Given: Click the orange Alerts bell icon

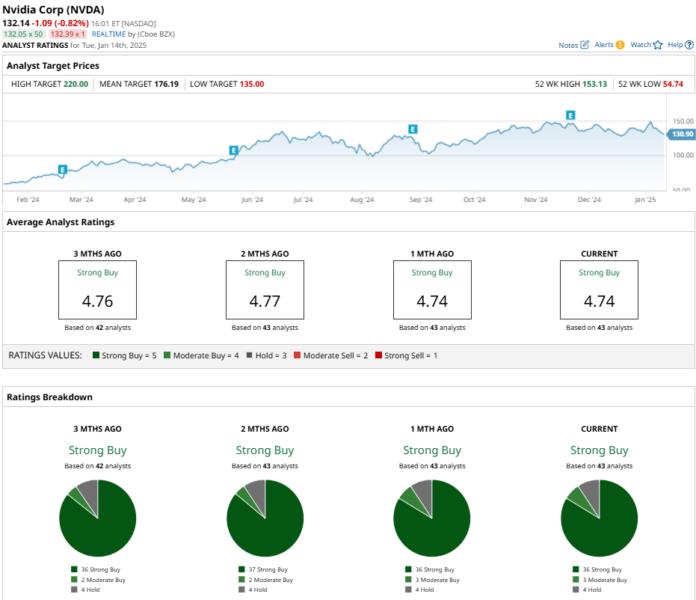Looking at the screenshot, I should pos(620,45).
